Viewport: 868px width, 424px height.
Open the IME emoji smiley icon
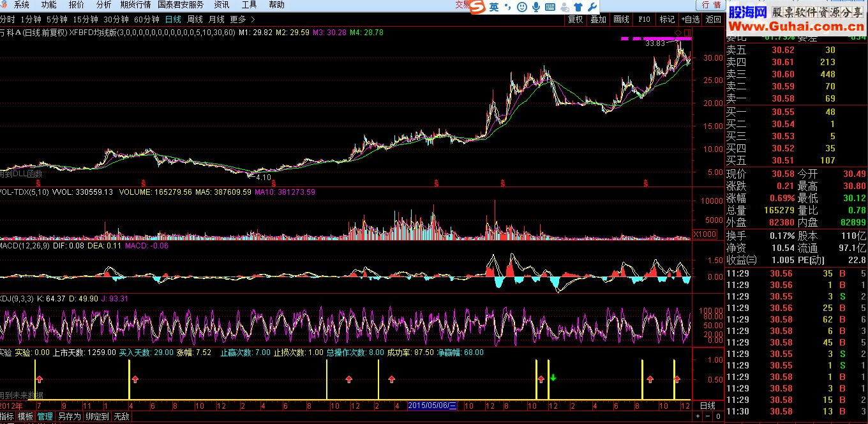pyautogui.click(x=522, y=6)
